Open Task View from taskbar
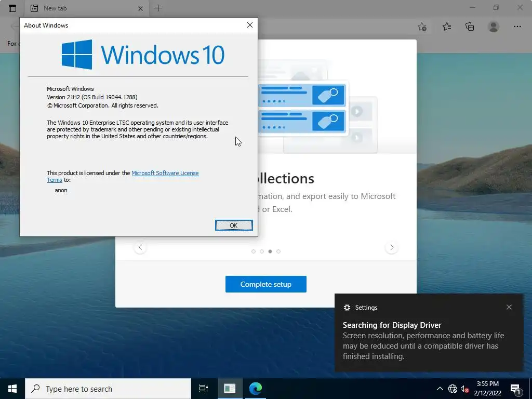The image size is (532, 399). coord(203,389)
